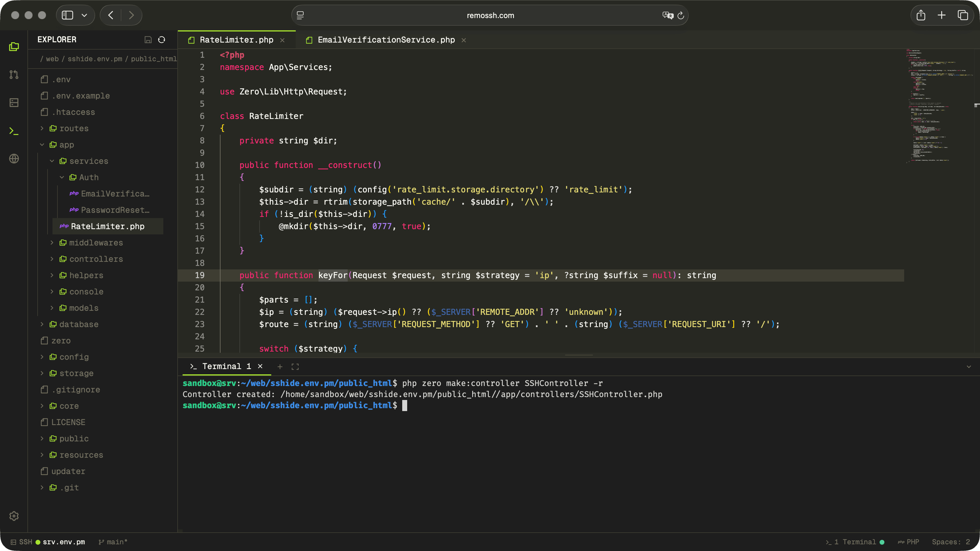Open the Explorer icon in the activity bar
The image size is (980, 551).
[x=14, y=46]
